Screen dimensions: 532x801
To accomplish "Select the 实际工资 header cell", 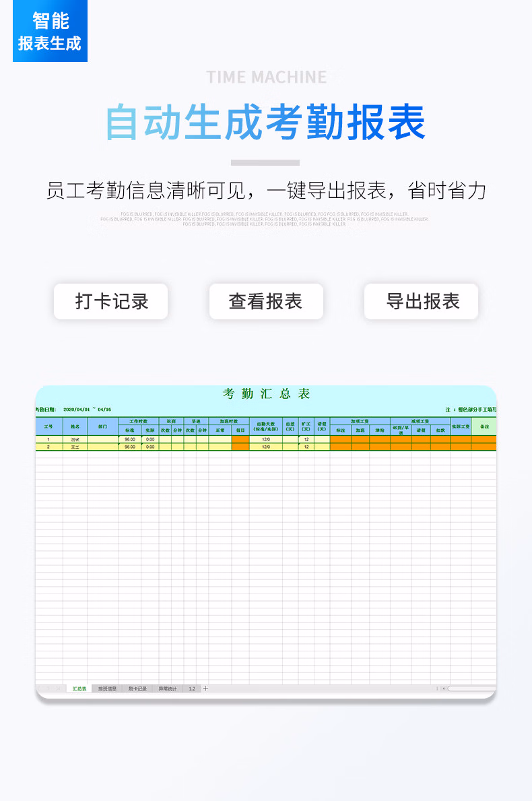I will [x=461, y=426].
